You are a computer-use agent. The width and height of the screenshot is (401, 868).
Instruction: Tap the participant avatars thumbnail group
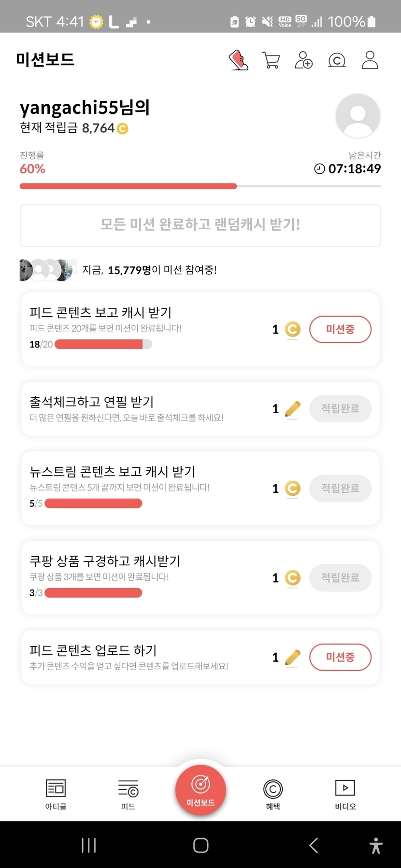pyautogui.click(x=48, y=270)
